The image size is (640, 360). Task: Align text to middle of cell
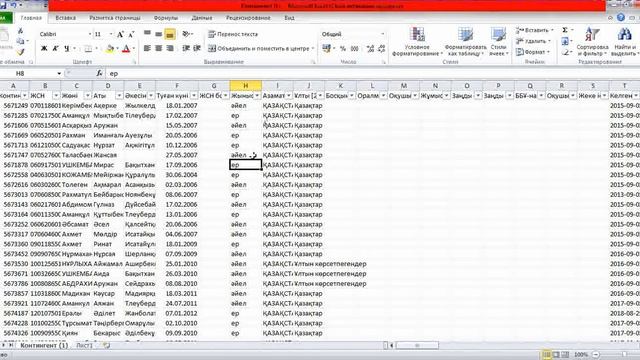coord(158,34)
